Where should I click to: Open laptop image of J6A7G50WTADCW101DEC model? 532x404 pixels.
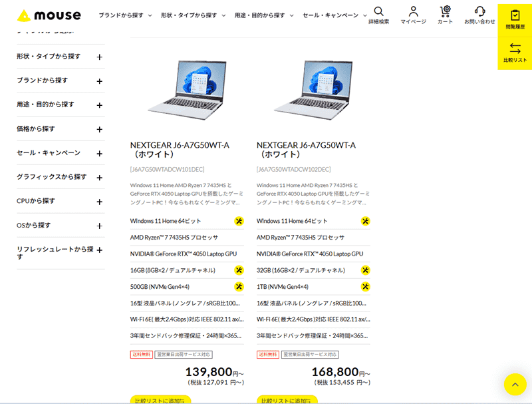click(x=187, y=90)
